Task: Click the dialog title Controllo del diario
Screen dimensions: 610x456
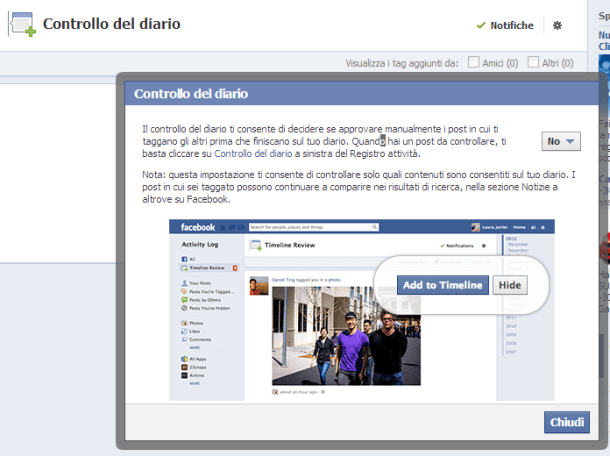Action: 191,94
